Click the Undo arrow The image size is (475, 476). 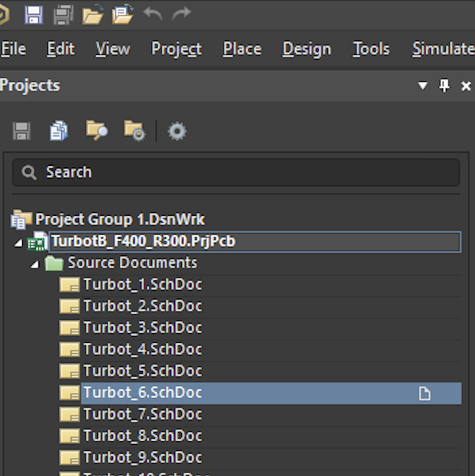pos(153,14)
